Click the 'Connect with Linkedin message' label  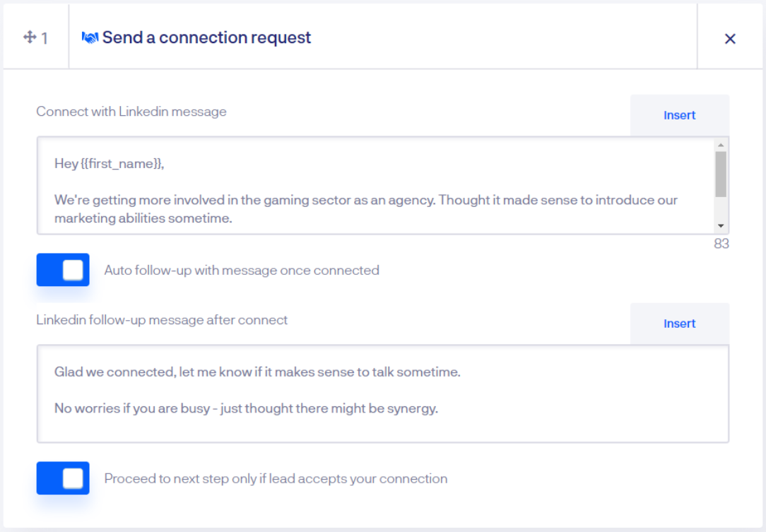click(131, 112)
